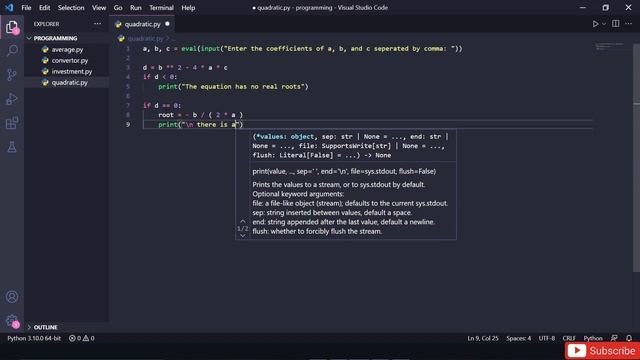This screenshot has width=640, height=360.
Task: Click the EXPLORER panel title
Action: point(46,24)
